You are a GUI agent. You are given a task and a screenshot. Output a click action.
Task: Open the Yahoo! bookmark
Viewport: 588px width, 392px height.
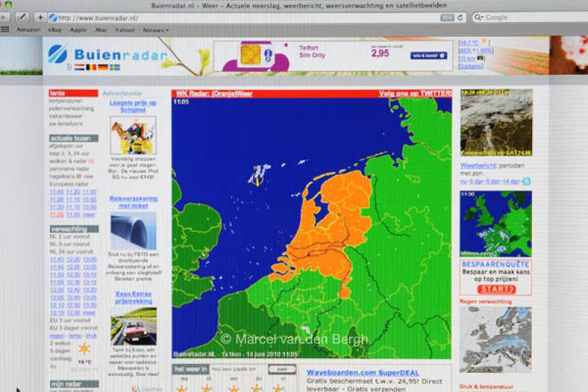click(x=125, y=29)
